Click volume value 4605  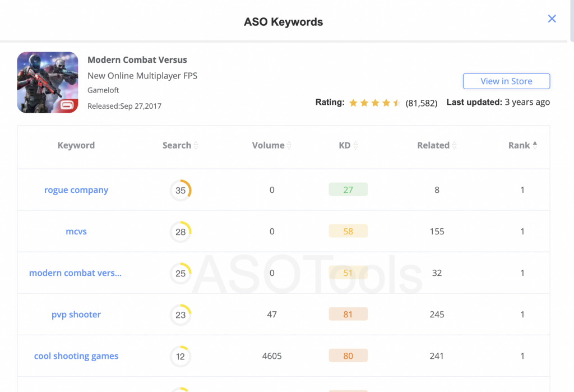click(x=272, y=356)
